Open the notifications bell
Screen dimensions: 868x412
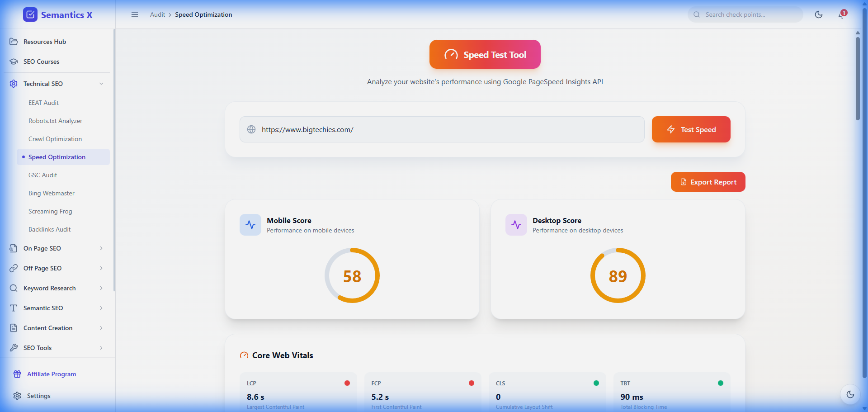842,14
